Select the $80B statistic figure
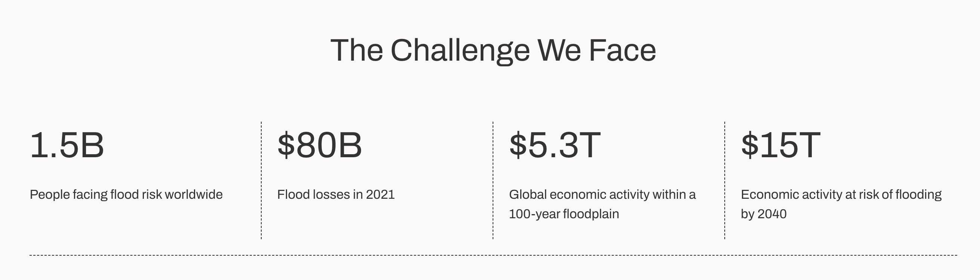Image resolution: width=980 pixels, height=280 pixels. coord(320,145)
